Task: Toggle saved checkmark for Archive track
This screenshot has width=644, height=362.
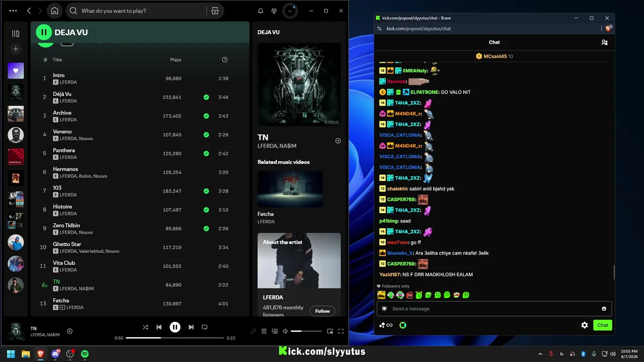Action: [x=206, y=116]
